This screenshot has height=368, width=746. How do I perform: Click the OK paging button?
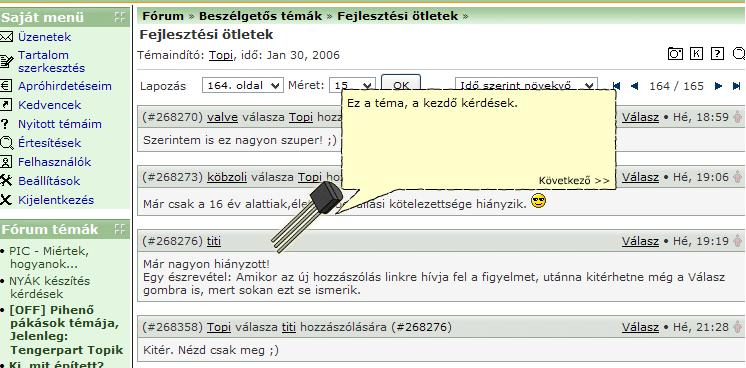coord(401,83)
